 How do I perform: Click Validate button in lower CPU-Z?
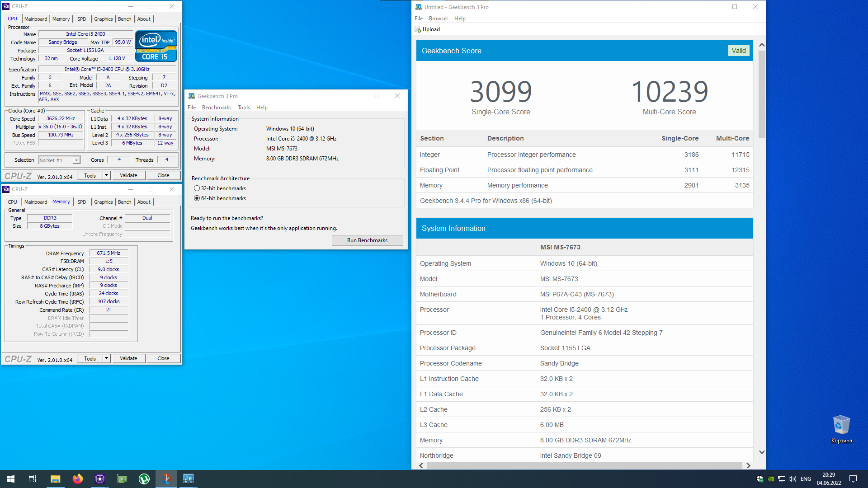[128, 358]
